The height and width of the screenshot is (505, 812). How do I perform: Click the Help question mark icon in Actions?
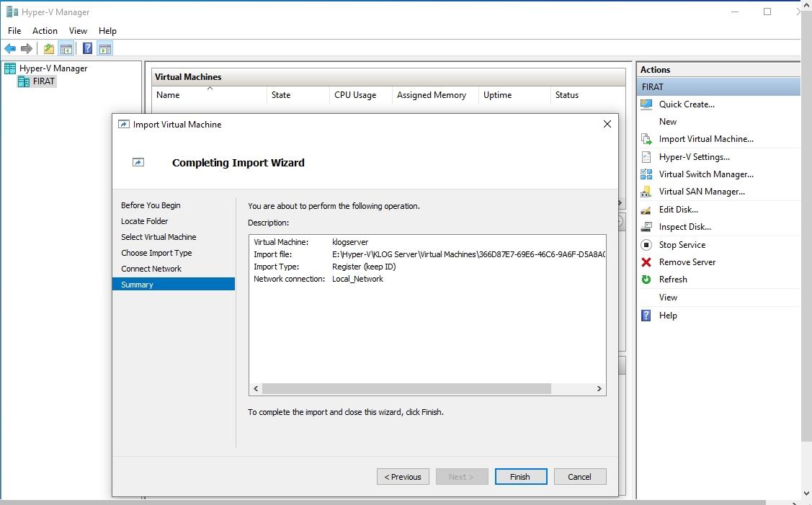[x=646, y=315]
